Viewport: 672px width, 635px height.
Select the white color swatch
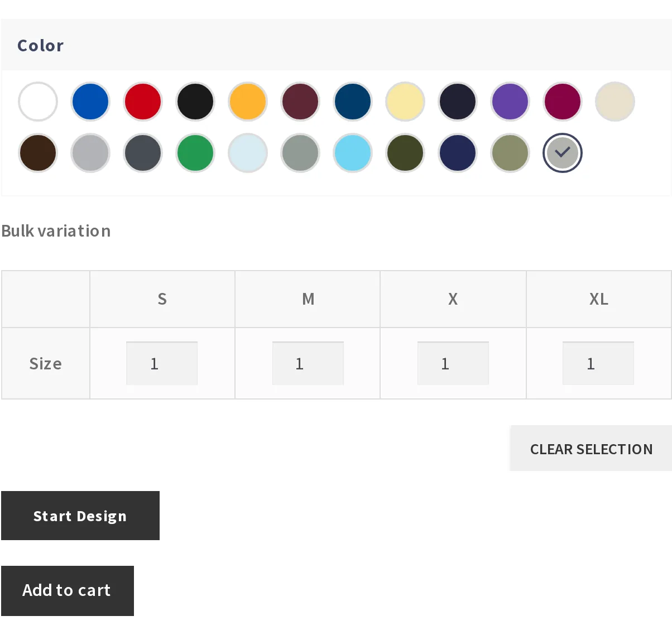pyautogui.click(x=38, y=102)
